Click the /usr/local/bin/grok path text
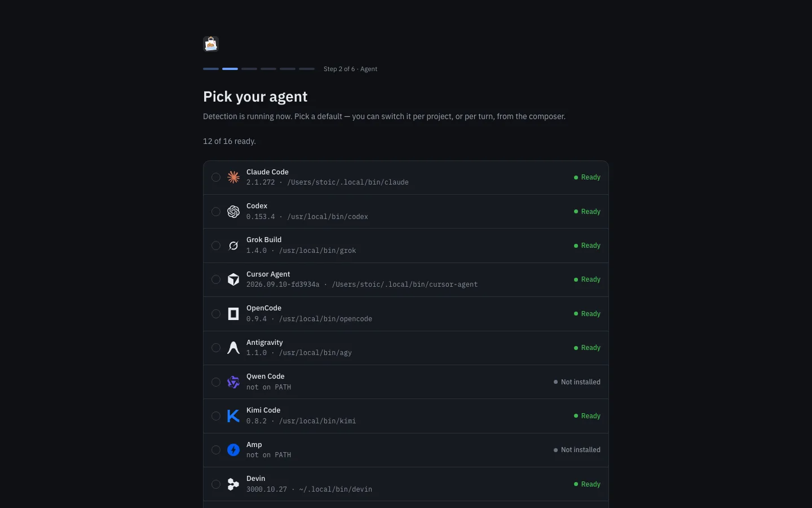This screenshot has height=508, width=812. pyautogui.click(x=317, y=251)
